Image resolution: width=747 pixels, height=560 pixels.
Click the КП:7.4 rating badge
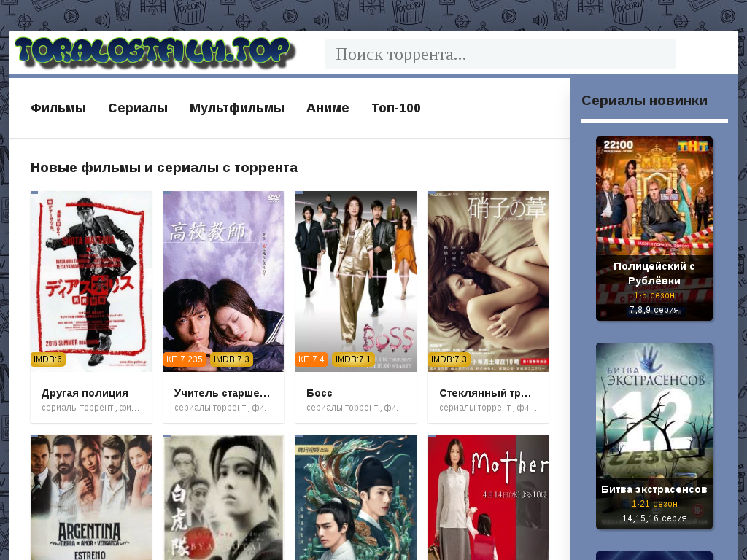coord(311,359)
